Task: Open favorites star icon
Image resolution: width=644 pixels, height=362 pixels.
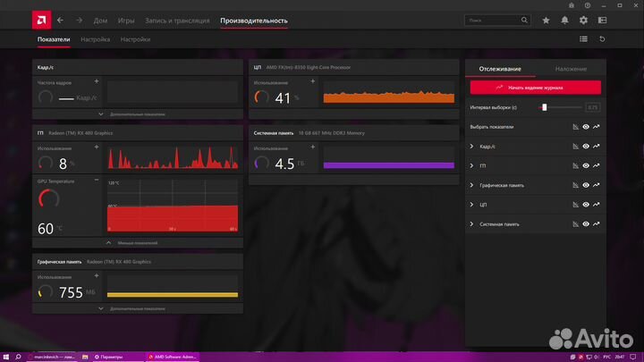Action: click(x=546, y=20)
